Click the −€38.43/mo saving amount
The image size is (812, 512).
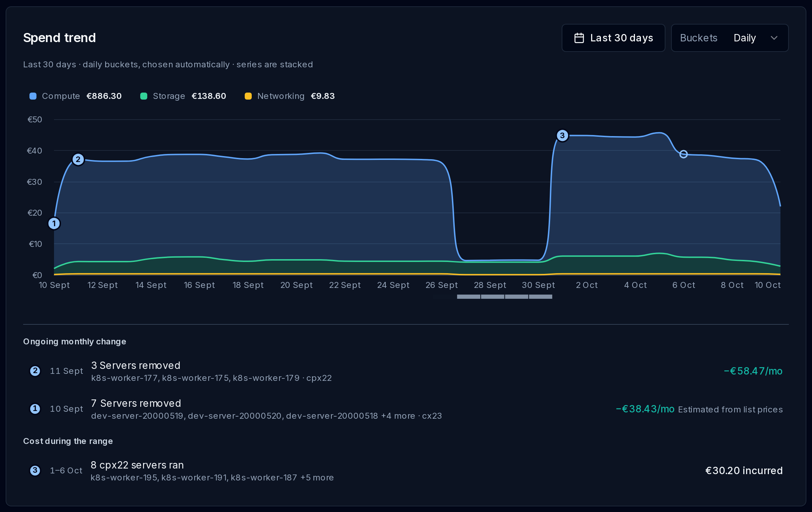tap(645, 409)
